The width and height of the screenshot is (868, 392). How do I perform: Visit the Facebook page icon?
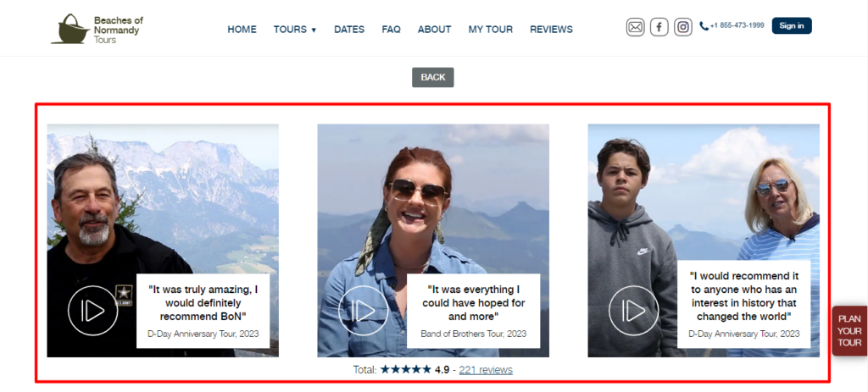pyautogui.click(x=659, y=27)
